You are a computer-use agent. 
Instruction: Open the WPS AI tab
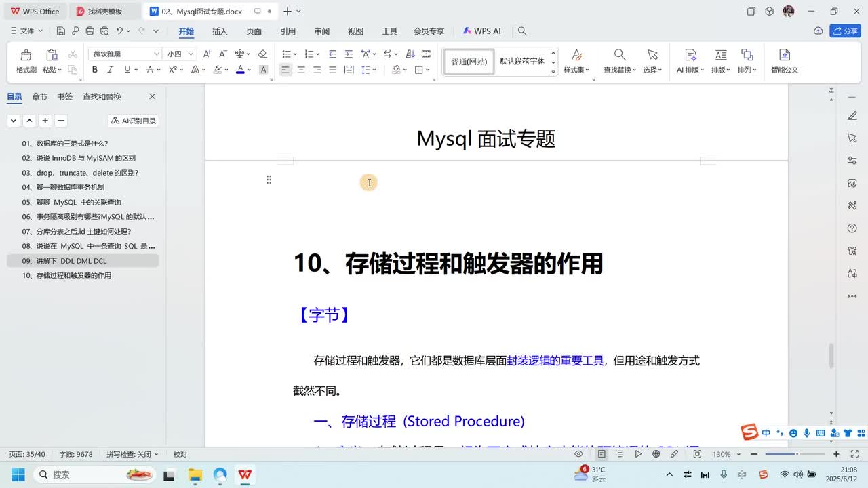482,31
